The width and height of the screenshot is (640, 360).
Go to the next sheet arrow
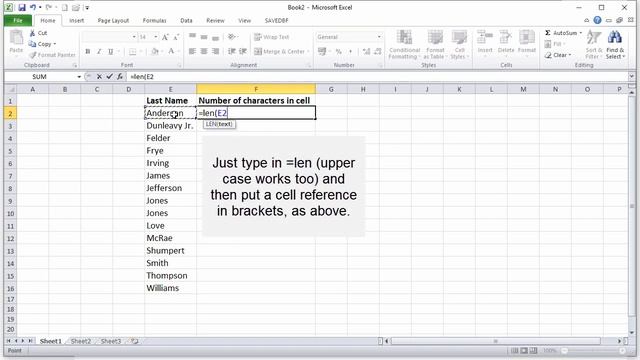23,341
